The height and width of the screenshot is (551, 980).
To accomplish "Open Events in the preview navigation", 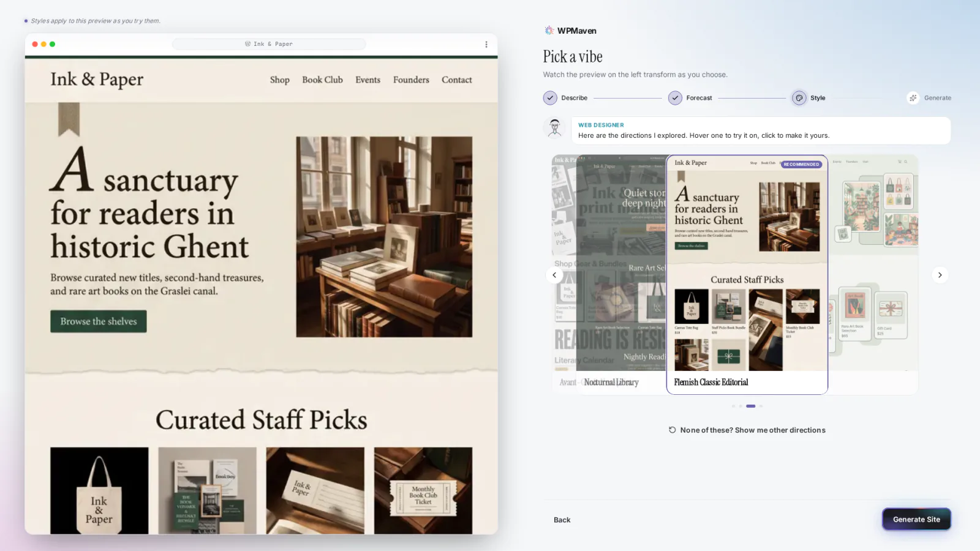I will (367, 80).
